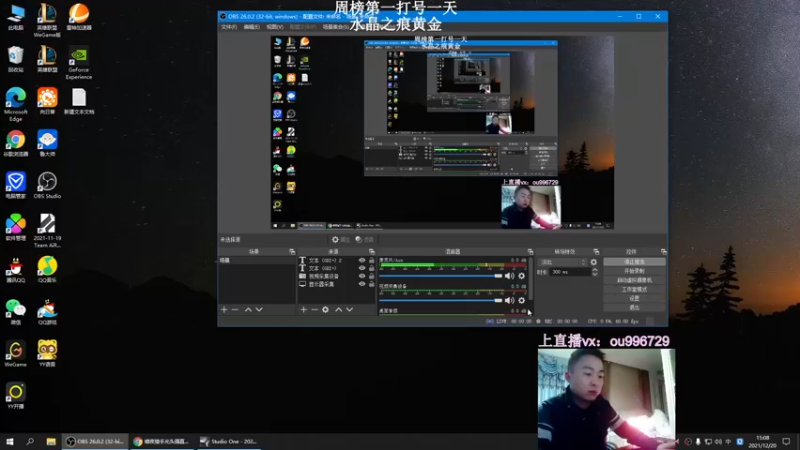
Task: Move the source up in Sources list
Action: [x=338, y=309]
